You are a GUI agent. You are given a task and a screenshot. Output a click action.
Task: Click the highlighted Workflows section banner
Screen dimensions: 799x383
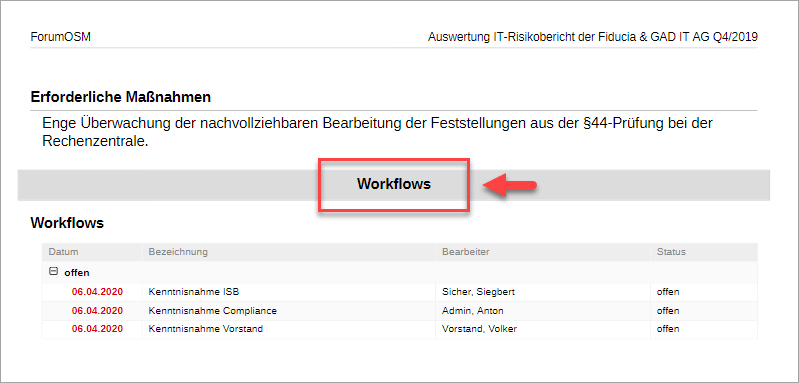coord(393,184)
